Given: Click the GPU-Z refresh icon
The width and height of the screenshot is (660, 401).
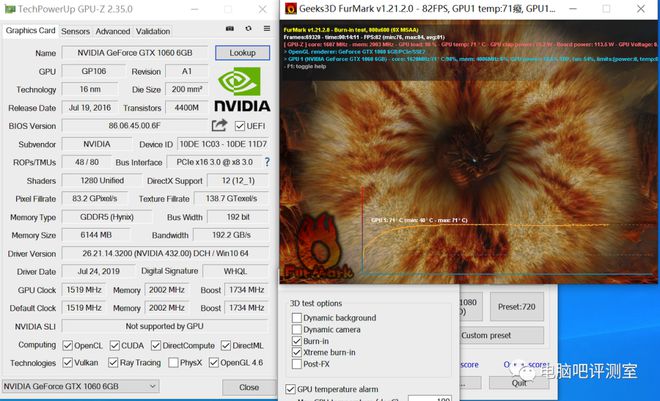Looking at the screenshot, I should 248,29.
